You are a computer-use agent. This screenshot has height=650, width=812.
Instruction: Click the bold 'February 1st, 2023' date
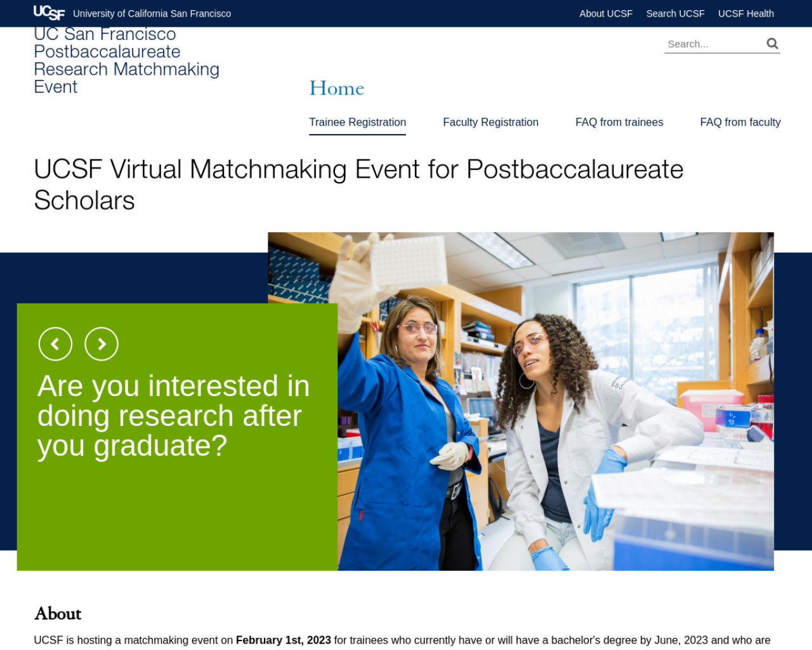tap(284, 640)
